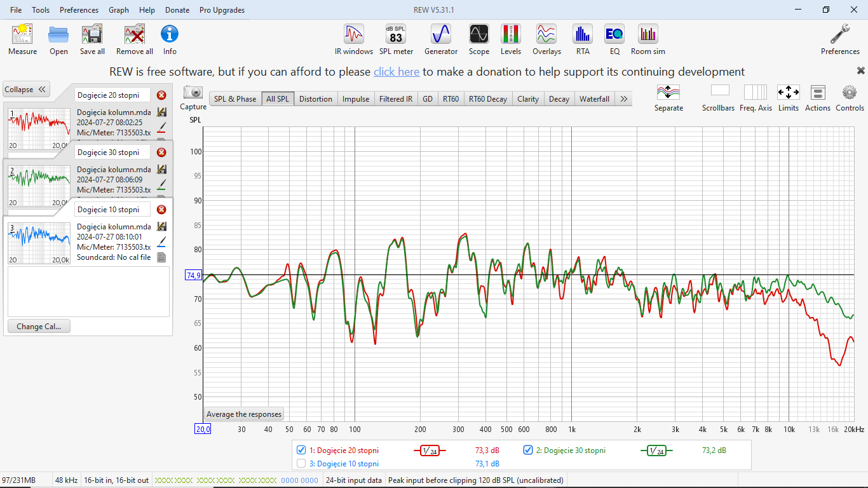Select measurement 1 red thumbnail
Image resolution: width=868 pixels, height=488 pixels.
click(x=39, y=128)
